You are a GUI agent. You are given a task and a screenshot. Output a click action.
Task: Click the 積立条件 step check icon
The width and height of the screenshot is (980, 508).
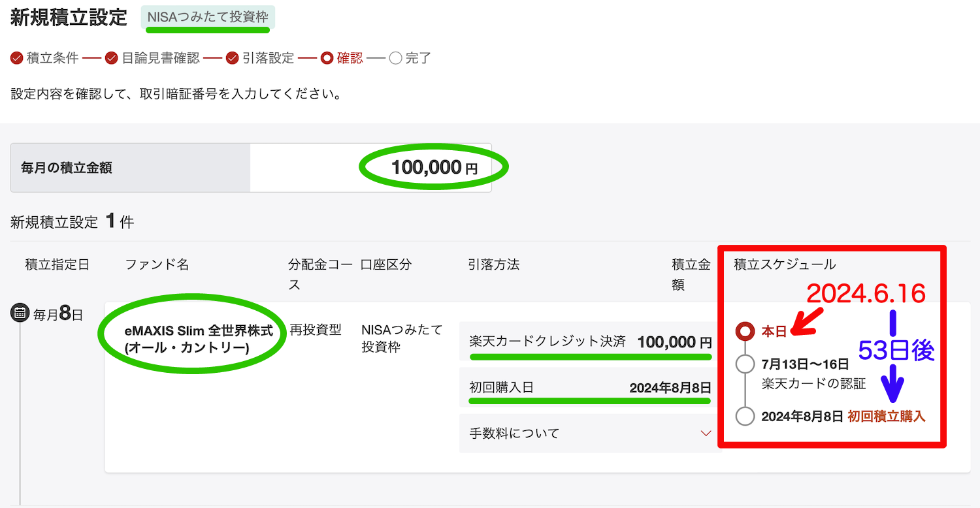[17, 58]
